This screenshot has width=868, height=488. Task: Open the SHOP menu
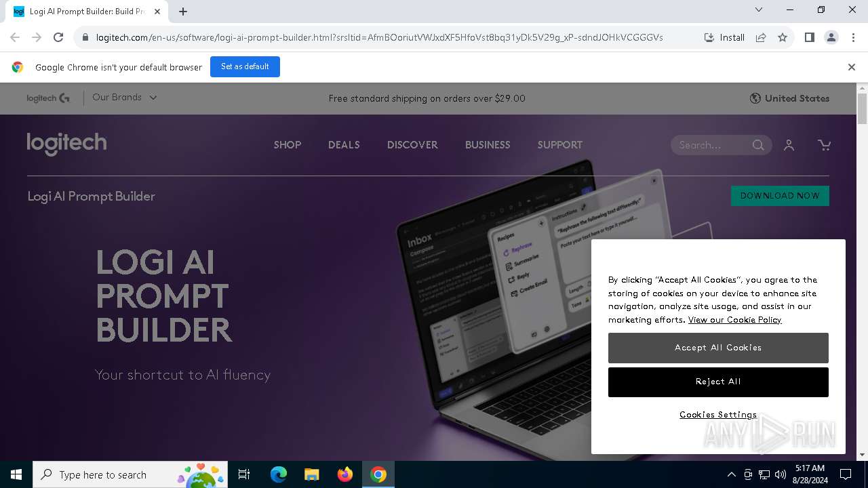[x=288, y=145]
